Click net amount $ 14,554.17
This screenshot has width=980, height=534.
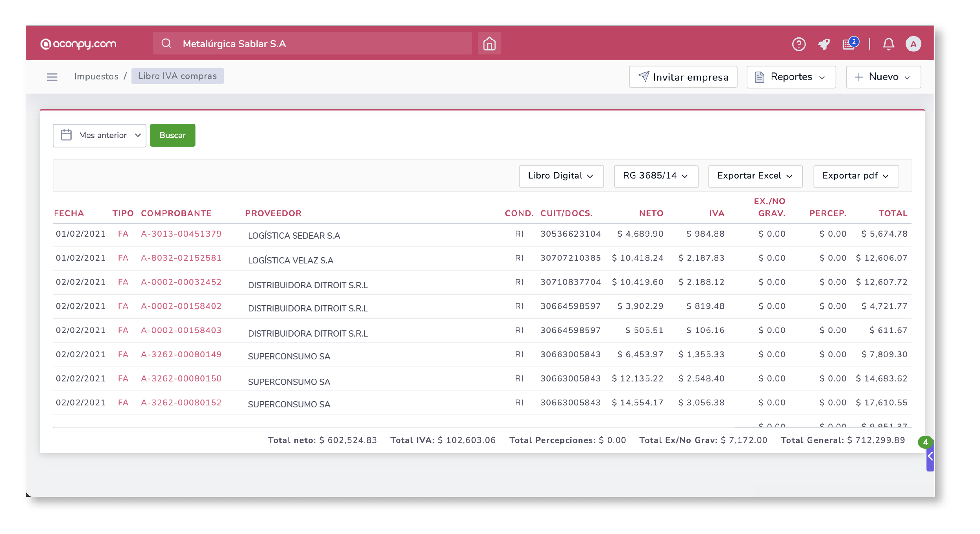click(638, 403)
